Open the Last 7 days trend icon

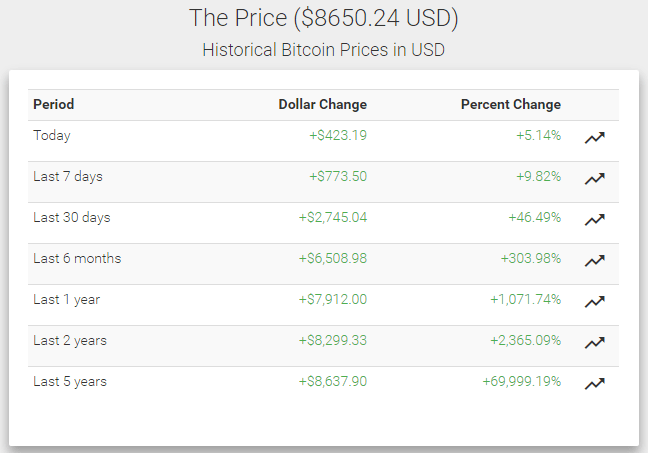[595, 179]
